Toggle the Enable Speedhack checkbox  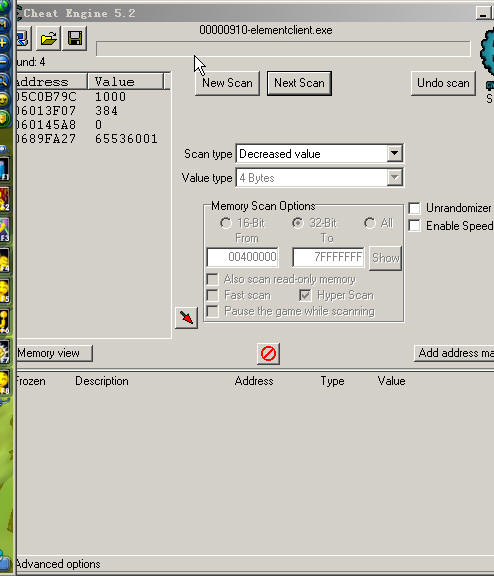414,226
